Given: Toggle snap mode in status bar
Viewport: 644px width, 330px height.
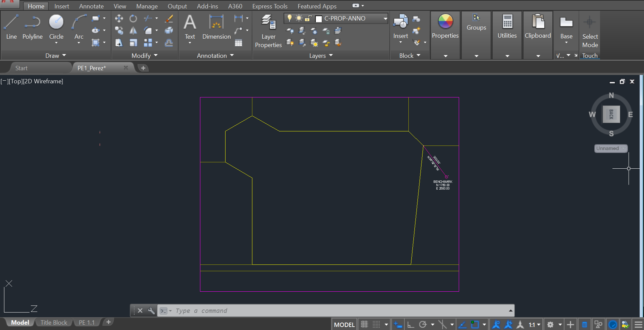Looking at the screenshot, I should (376, 325).
